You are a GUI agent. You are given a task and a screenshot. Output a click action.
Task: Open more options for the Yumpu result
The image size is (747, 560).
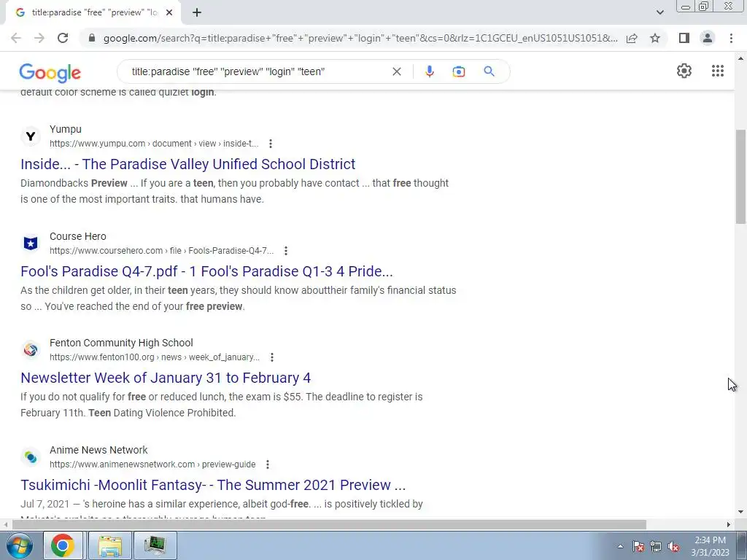point(271,144)
